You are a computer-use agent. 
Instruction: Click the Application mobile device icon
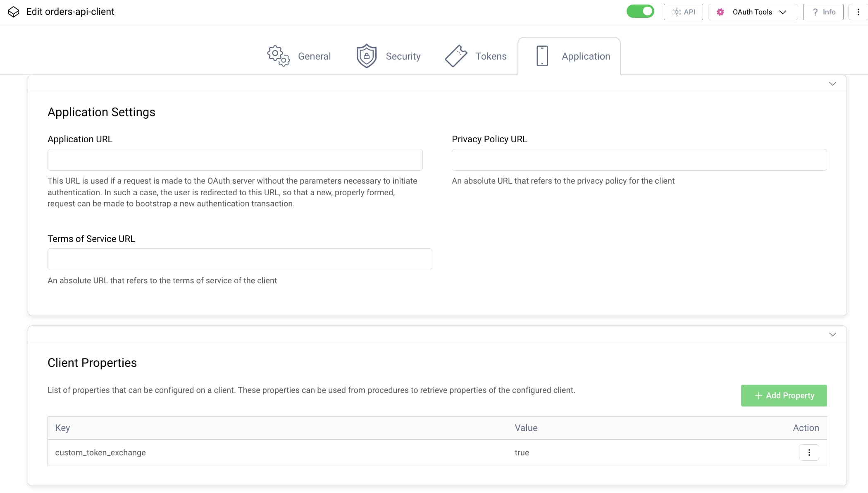542,56
